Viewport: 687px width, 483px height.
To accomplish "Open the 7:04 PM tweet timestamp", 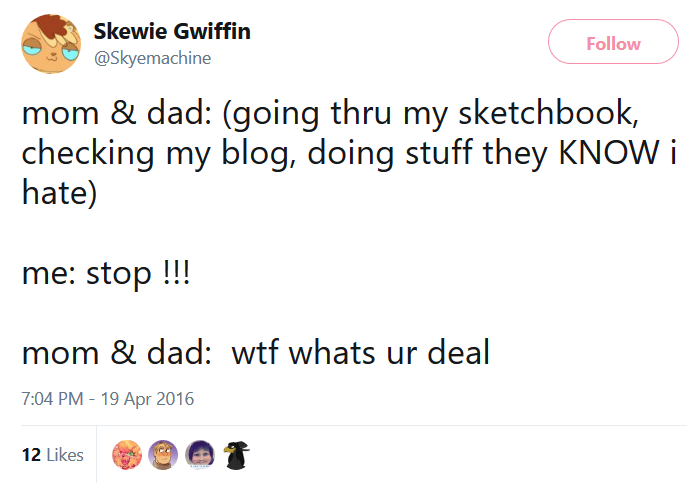I will [x=51, y=398].
